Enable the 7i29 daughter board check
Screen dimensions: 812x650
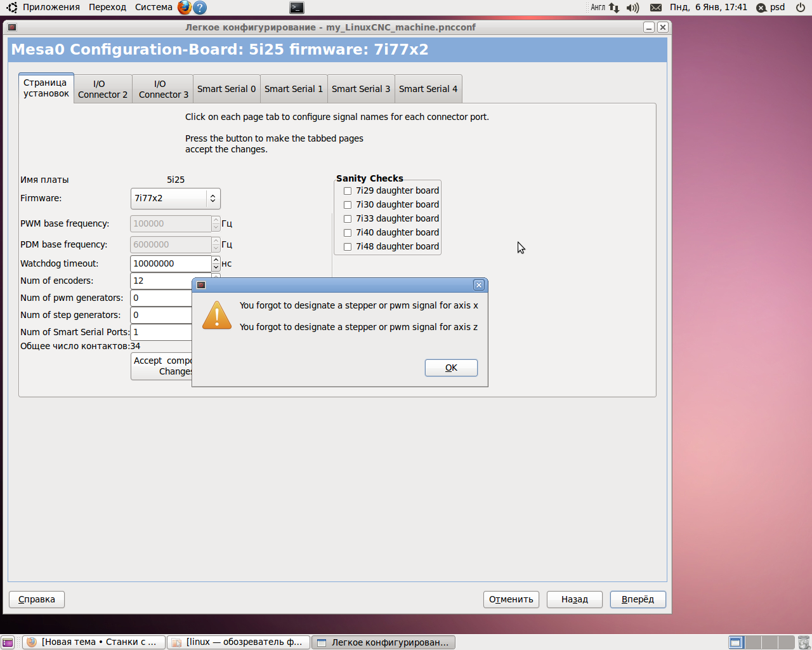tap(348, 191)
